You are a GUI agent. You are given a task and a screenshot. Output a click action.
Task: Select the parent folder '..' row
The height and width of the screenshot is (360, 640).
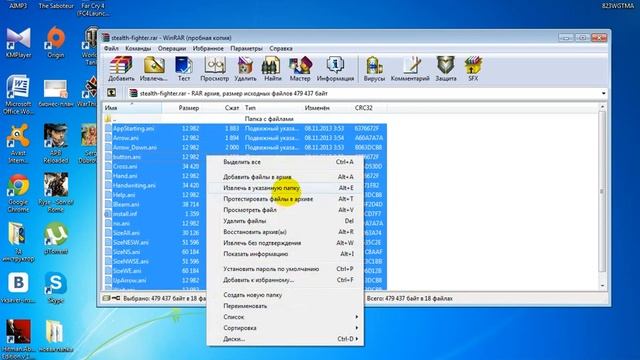coord(245,119)
